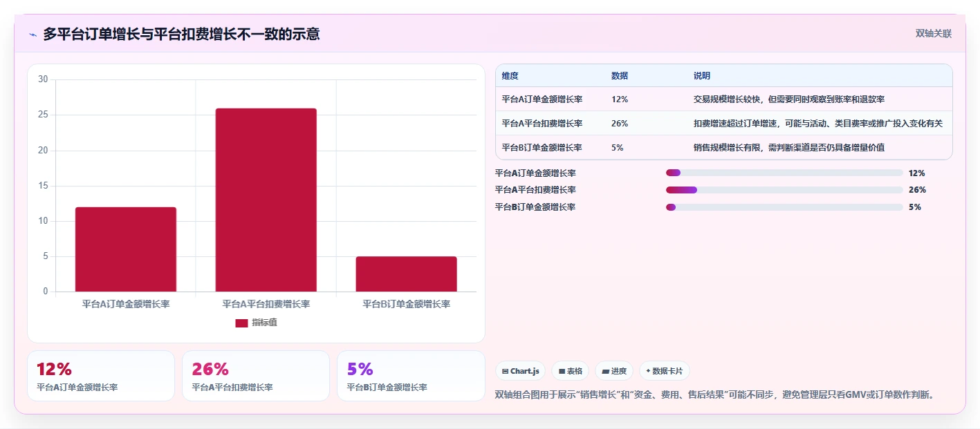980x429 pixels.
Task: Click the y-axis tick label 15
Action: coord(43,186)
